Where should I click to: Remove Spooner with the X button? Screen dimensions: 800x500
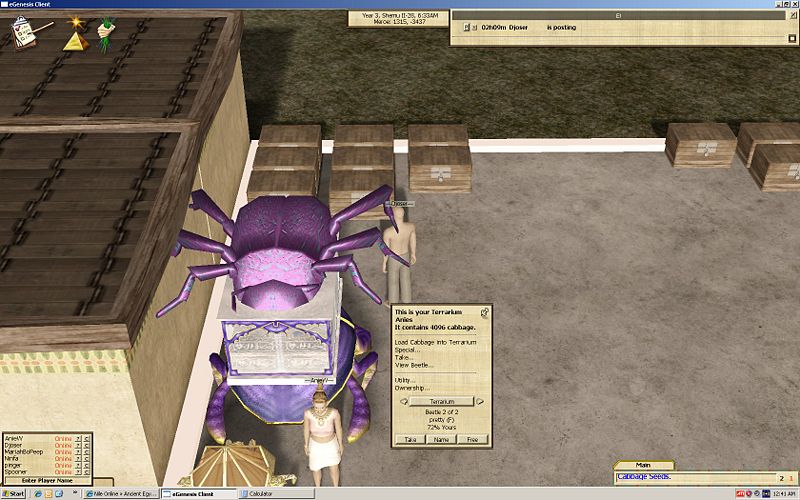pos(86,472)
